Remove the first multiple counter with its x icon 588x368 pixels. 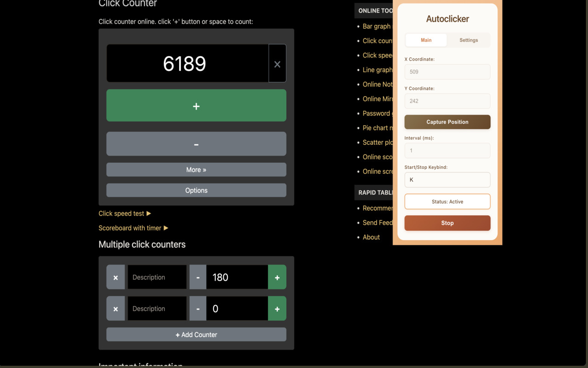115,277
